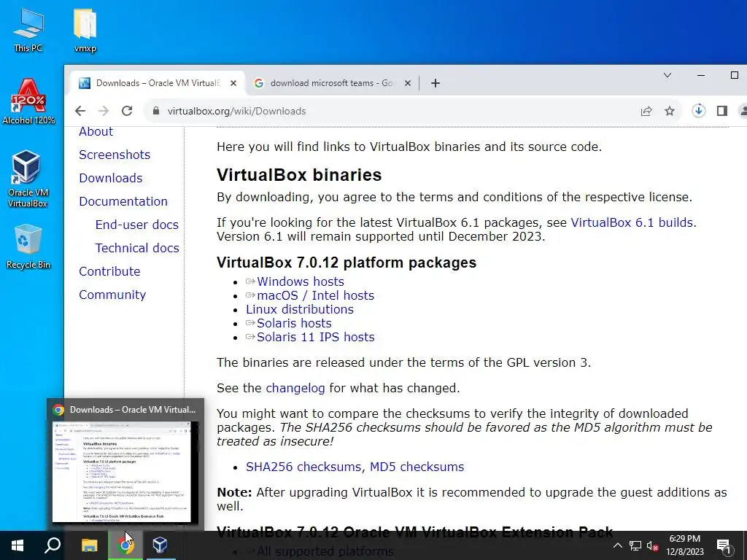Image resolution: width=747 pixels, height=560 pixels.
Task: Open MD5 checksums link
Action: click(417, 467)
